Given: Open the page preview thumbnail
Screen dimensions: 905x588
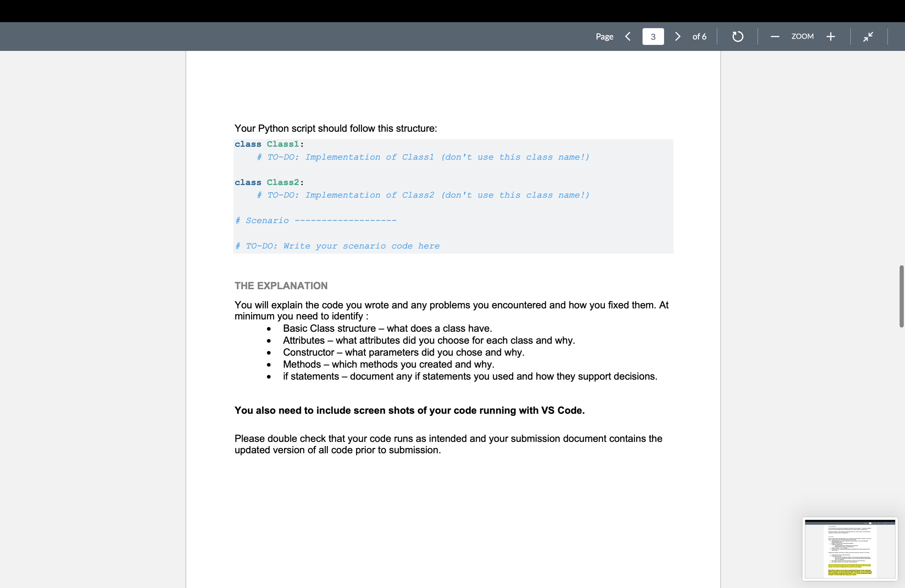Looking at the screenshot, I should (850, 549).
